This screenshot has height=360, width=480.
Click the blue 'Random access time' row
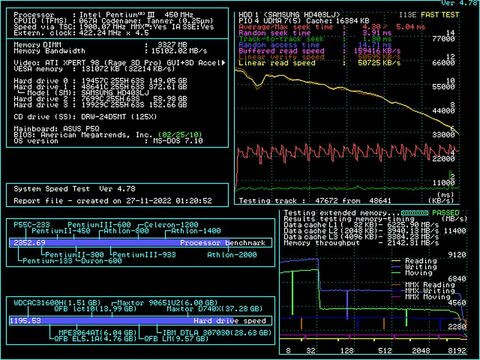(315, 45)
